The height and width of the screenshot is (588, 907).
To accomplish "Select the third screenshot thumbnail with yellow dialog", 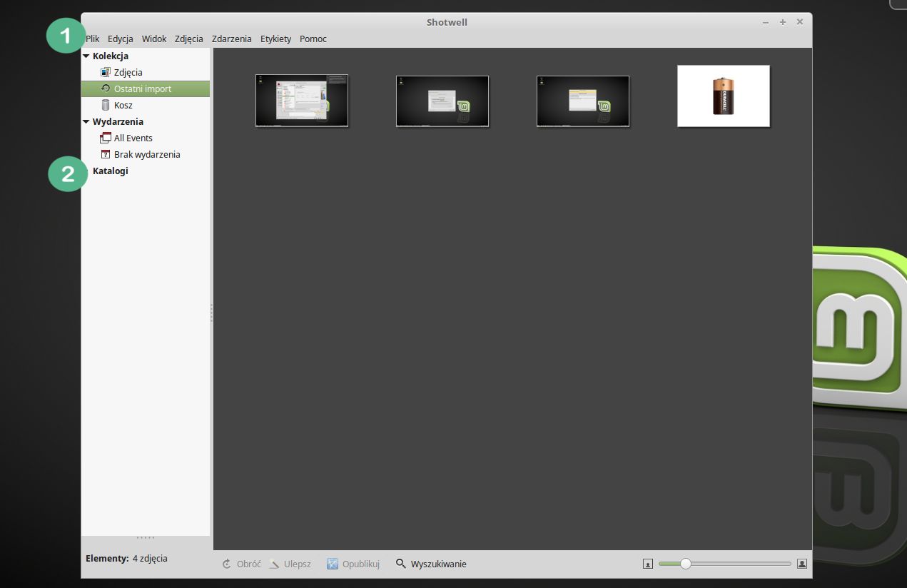I will (583, 101).
